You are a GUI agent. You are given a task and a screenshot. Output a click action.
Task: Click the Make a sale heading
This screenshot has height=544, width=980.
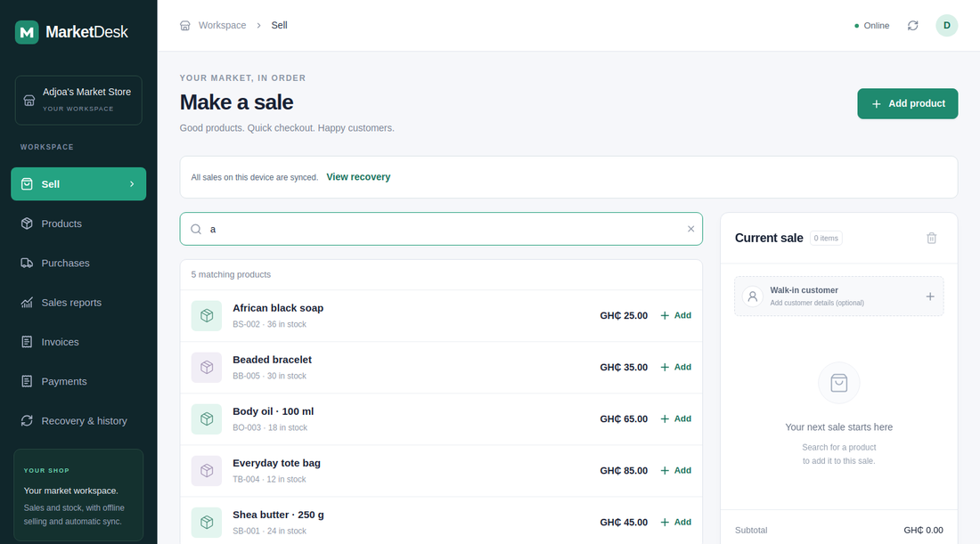(236, 102)
